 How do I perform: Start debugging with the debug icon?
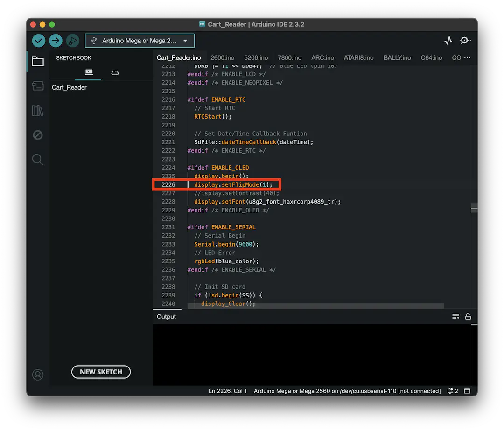click(72, 41)
